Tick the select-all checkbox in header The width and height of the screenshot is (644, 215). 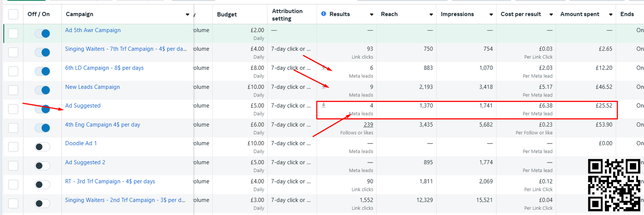tap(13, 15)
